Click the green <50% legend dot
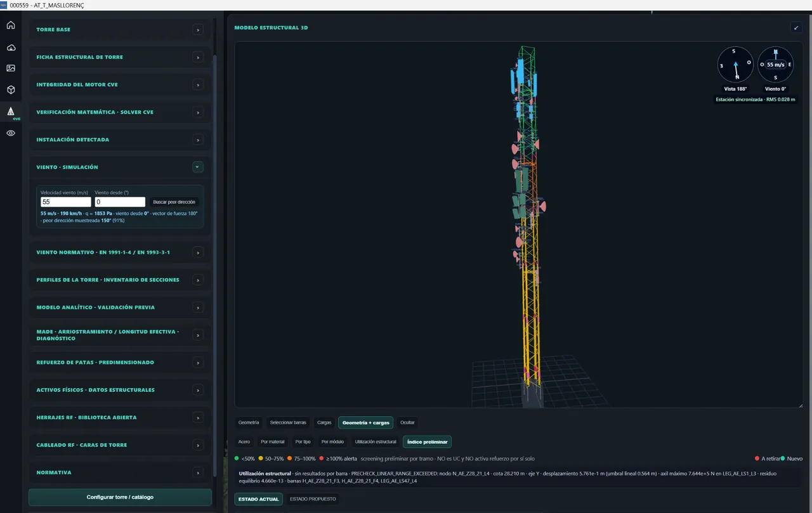Viewport: 812px width, 513px height. (237, 458)
